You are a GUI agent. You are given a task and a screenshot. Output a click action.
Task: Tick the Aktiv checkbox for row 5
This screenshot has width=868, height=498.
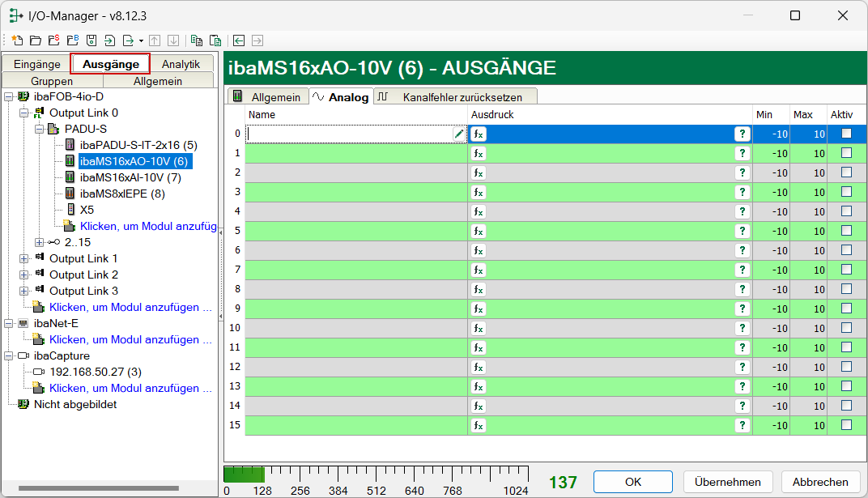pos(846,231)
